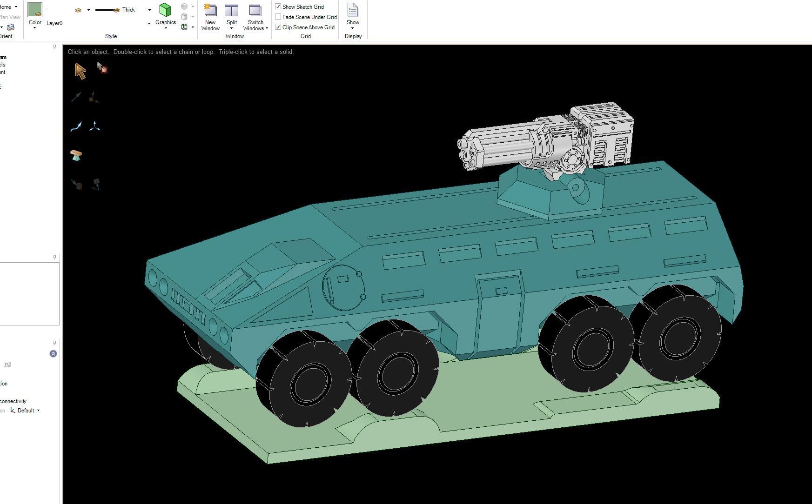The height and width of the screenshot is (504, 812).
Task: Toggle the pin on the middle-left panel
Action: point(54,257)
